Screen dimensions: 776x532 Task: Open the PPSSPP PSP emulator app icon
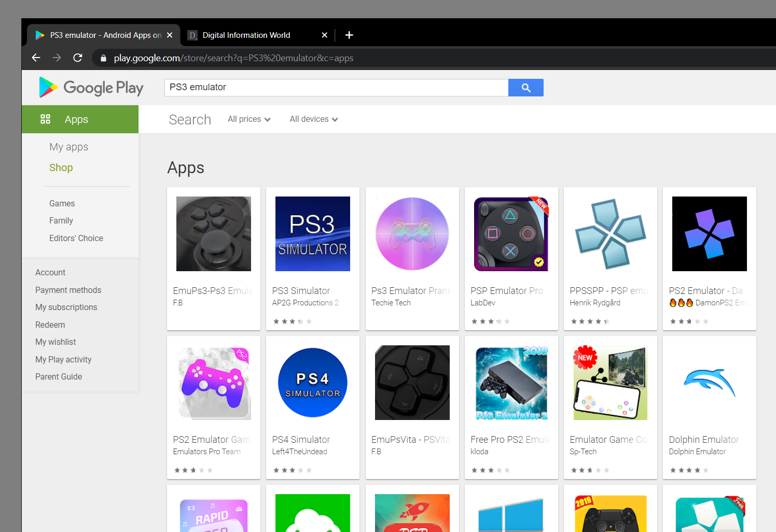[611, 234]
